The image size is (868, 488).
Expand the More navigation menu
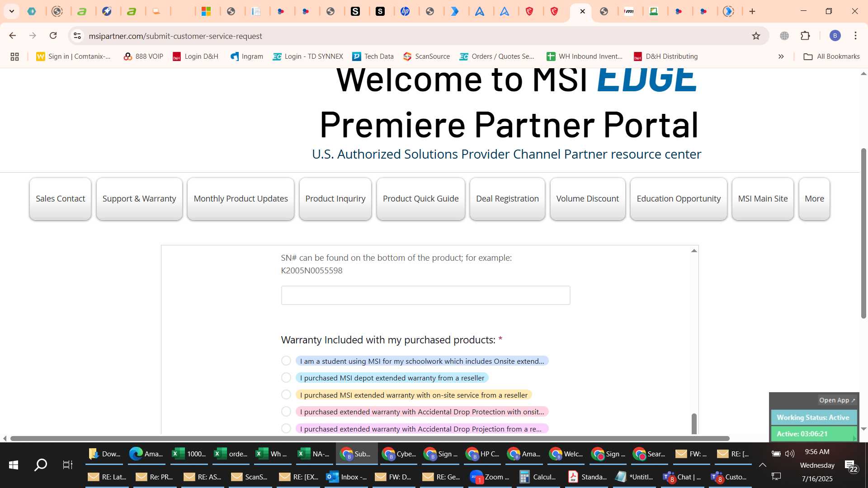pyautogui.click(x=814, y=199)
